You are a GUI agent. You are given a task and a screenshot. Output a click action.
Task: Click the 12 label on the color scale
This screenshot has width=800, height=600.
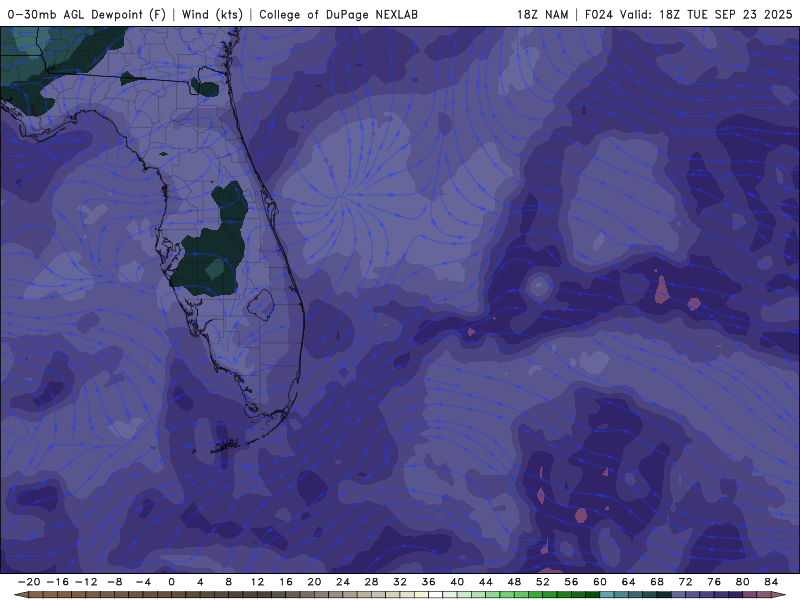(x=257, y=582)
